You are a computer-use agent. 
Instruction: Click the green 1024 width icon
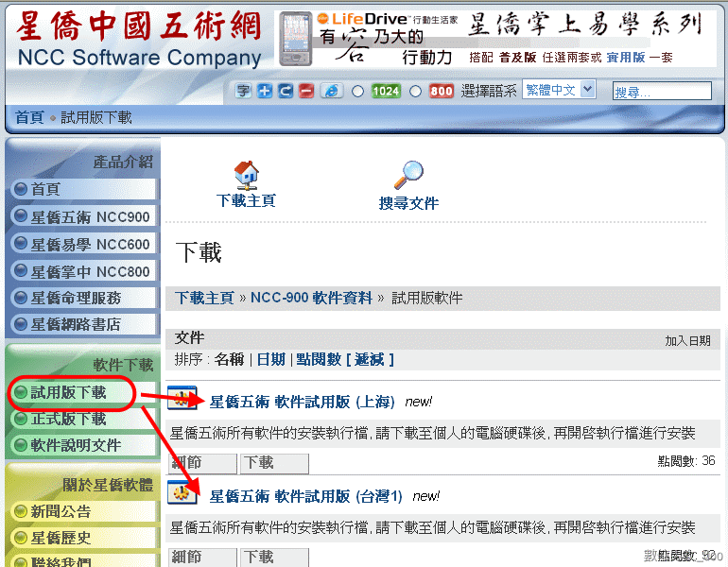coord(386,91)
